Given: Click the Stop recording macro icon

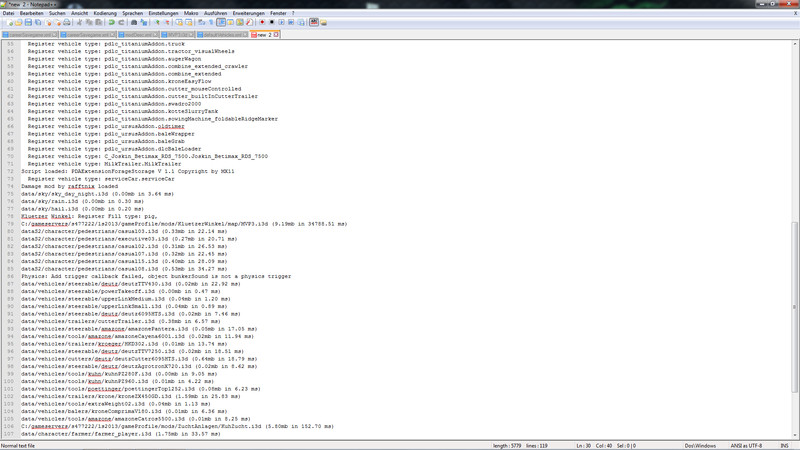Looking at the screenshot, I should (272, 22).
